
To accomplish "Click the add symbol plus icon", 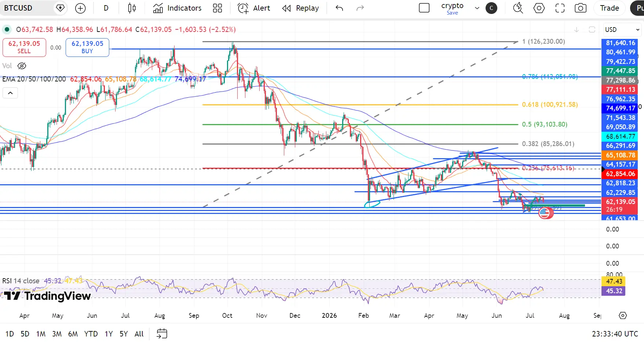I will point(80,8).
